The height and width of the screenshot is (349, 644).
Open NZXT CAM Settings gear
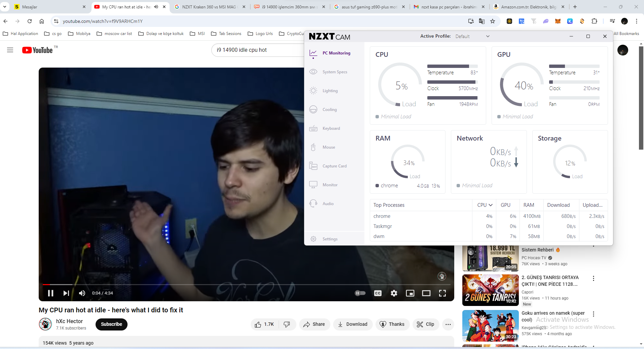tap(314, 239)
